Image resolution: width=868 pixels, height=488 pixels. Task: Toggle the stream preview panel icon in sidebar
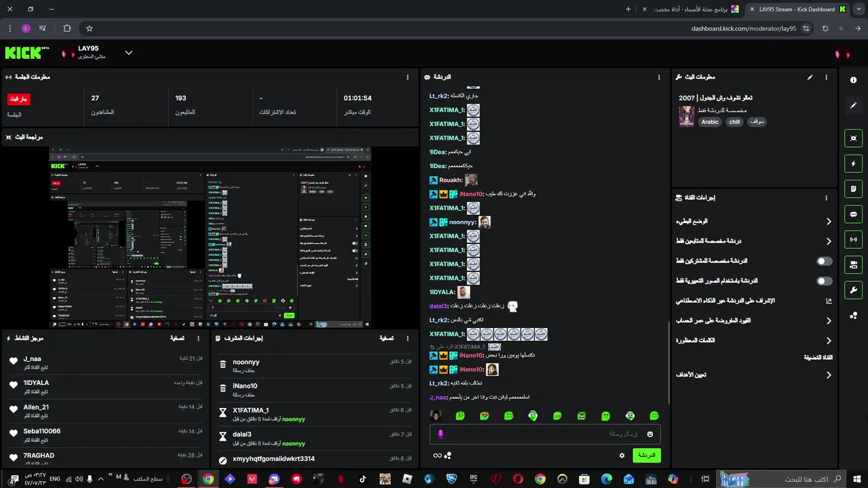853,138
